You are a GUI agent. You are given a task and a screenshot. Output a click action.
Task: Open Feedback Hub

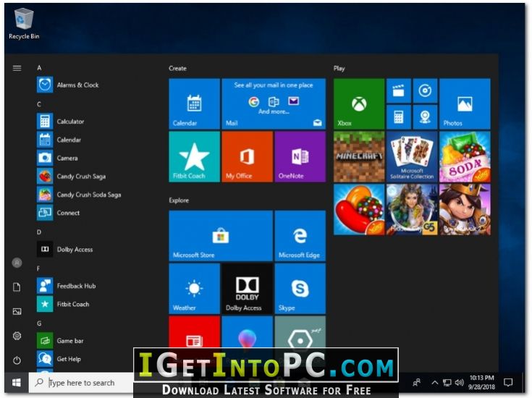pos(67,286)
